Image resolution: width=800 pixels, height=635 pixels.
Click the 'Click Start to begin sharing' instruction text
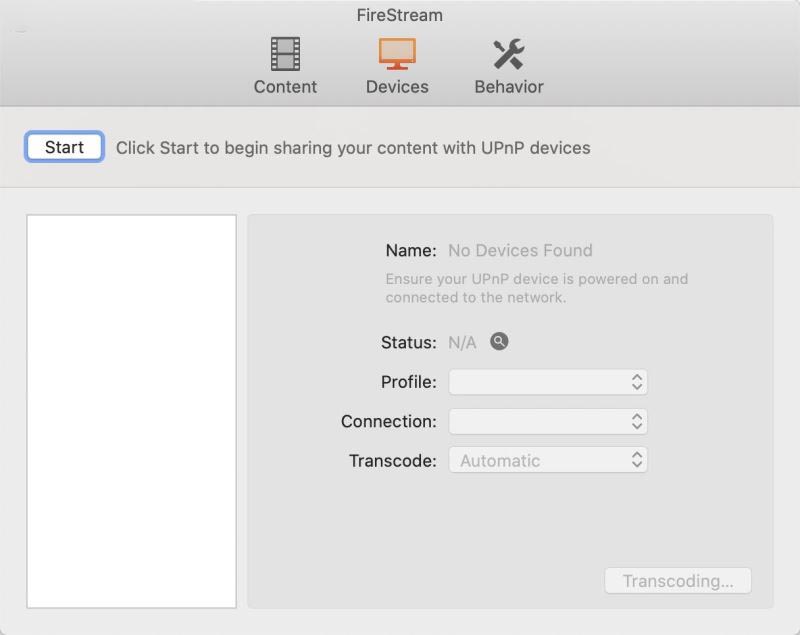353,148
